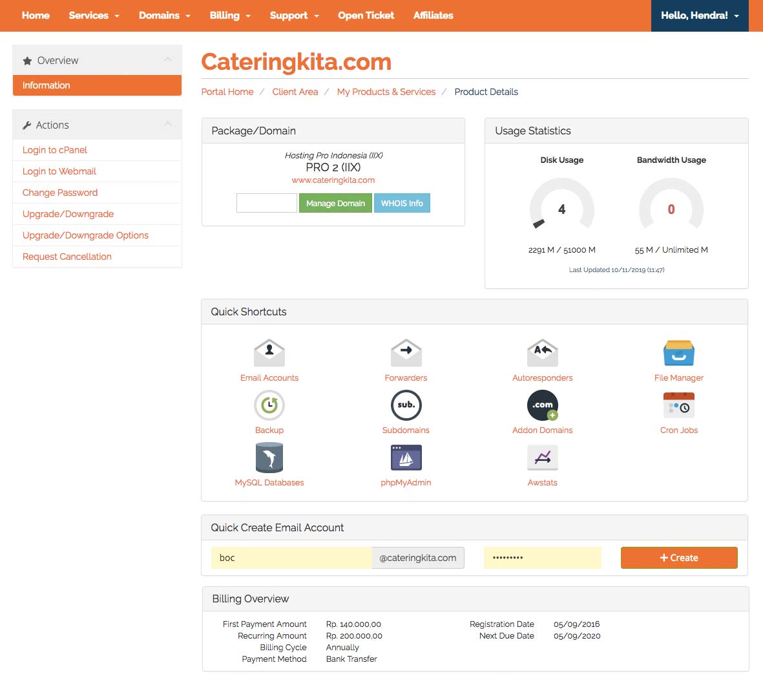This screenshot has height=700, width=763.
Task: Open the Addon Domains '.com' icon
Action: [542, 405]
